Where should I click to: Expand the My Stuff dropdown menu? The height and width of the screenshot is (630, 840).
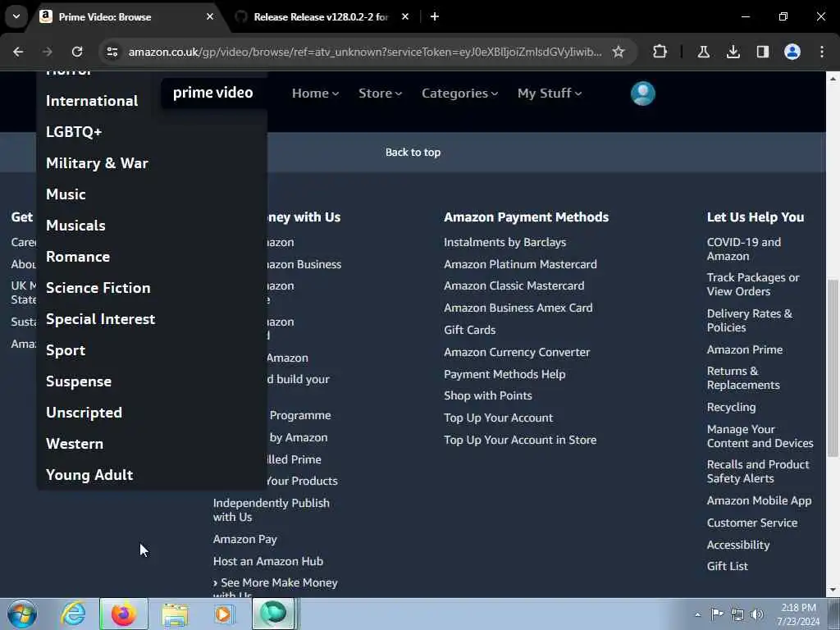pyautogui.click(x=549, y=94)
